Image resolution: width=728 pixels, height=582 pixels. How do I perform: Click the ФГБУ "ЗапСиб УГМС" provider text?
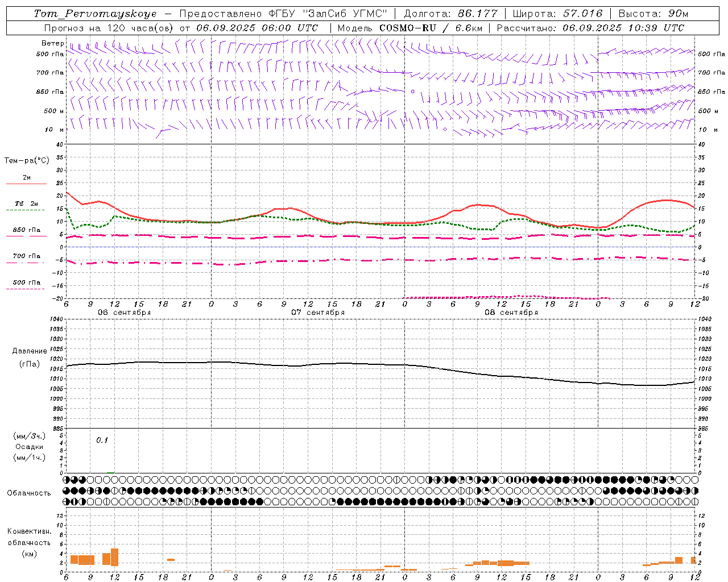tap(328, 14)
